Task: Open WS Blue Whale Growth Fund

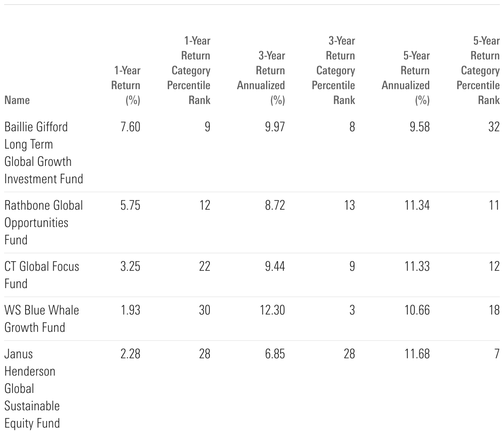Action: (42, 319)
